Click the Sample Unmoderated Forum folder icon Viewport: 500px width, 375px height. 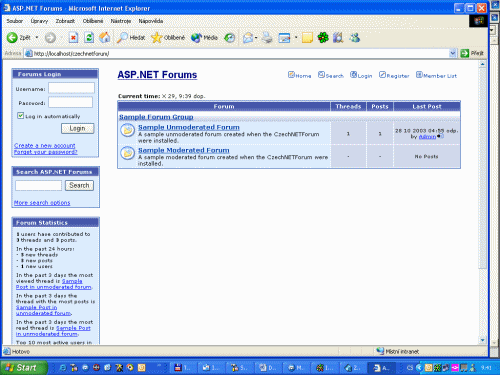128,130
